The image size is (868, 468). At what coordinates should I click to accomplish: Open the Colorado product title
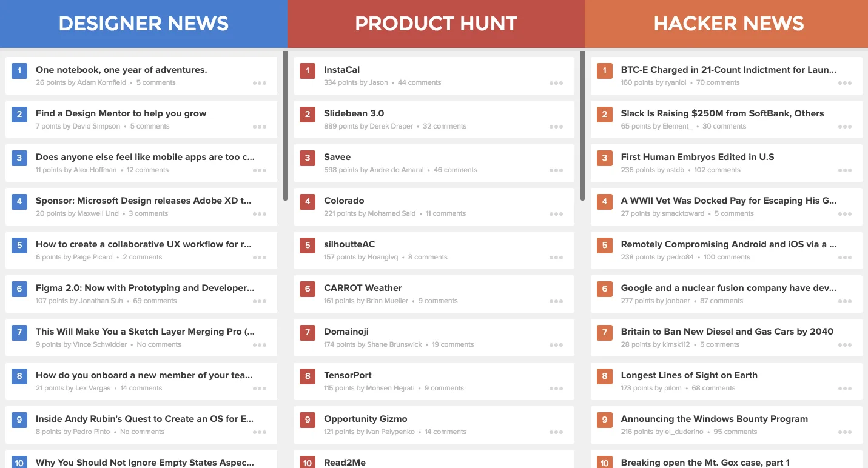[x=344, y=201]
